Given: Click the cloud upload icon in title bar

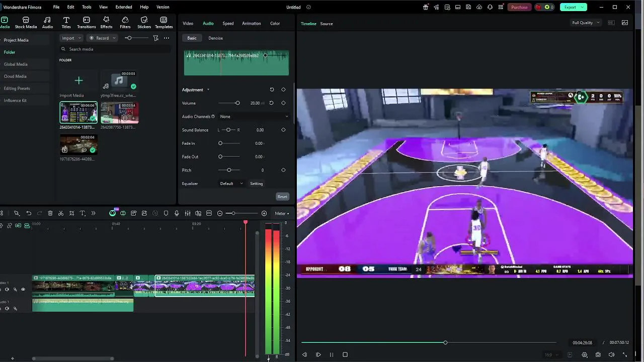Looking at the screenshot, I should click(479, 7).
